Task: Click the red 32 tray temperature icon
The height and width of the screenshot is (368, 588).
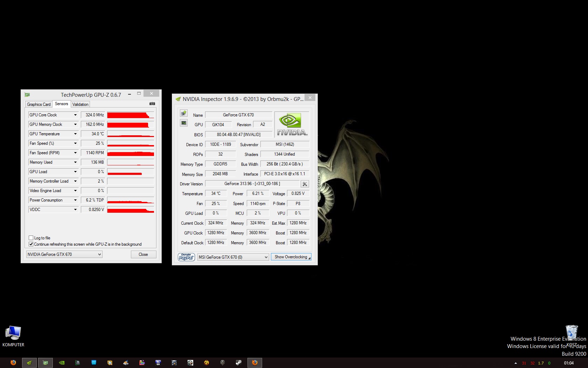Action: [x=532, y=363]
